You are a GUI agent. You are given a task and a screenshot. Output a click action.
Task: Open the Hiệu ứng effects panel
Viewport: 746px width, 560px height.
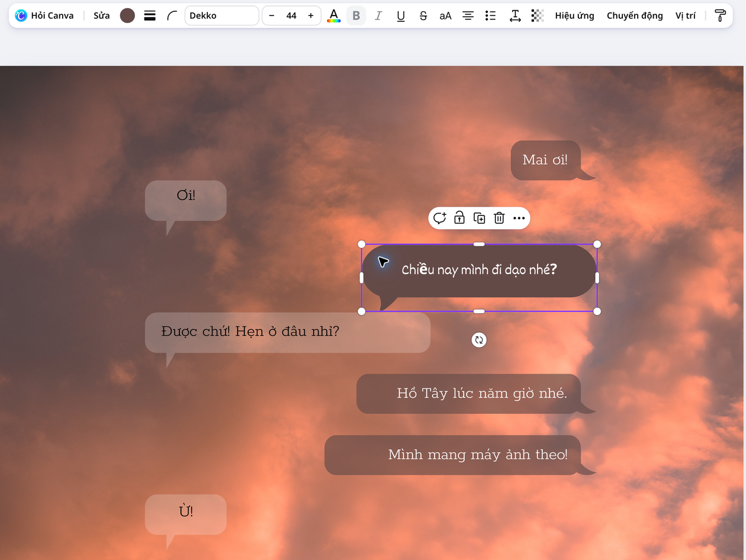click(x=574, y=15)
